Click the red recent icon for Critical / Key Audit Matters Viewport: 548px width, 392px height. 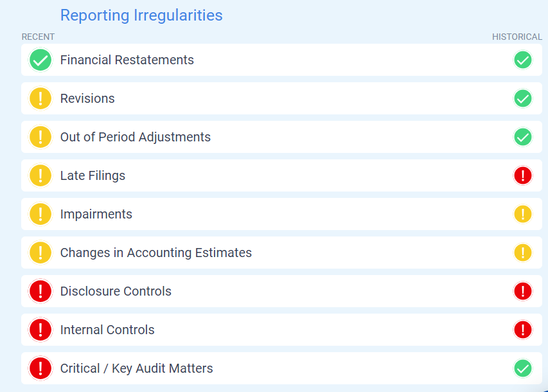[x=40, y=368]
